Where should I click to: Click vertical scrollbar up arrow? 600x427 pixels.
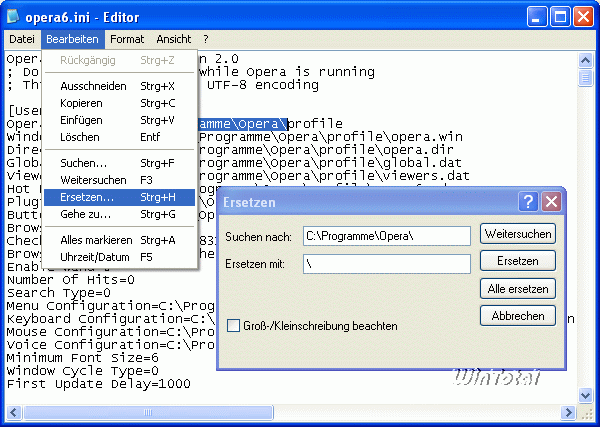(x=585, y=60)
